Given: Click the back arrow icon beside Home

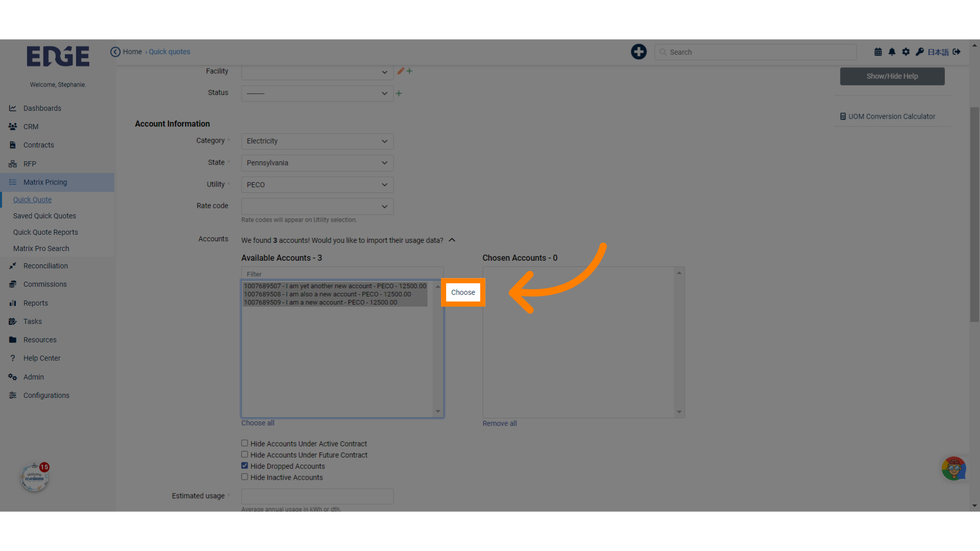Looking at the screenshot, I should coord(115,52).
